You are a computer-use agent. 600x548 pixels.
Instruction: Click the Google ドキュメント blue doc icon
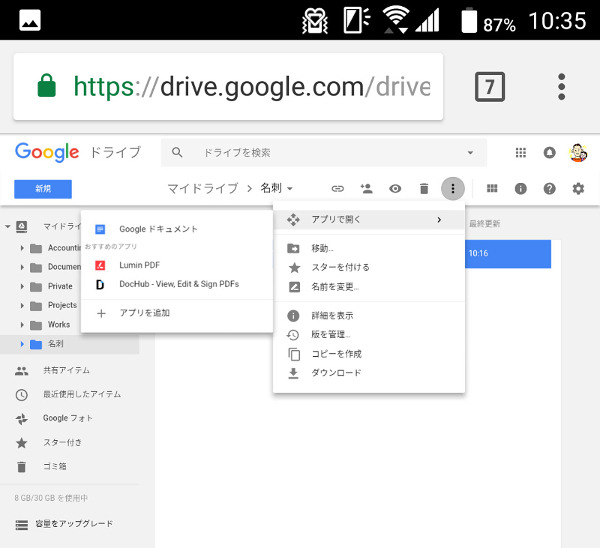tap(100, 229)
